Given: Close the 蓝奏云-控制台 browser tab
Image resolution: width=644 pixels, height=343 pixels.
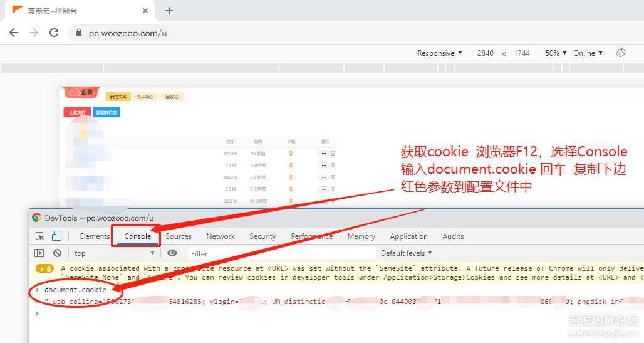Looking at the screenshot, I should pyautogui.click(x=145, y=11).
